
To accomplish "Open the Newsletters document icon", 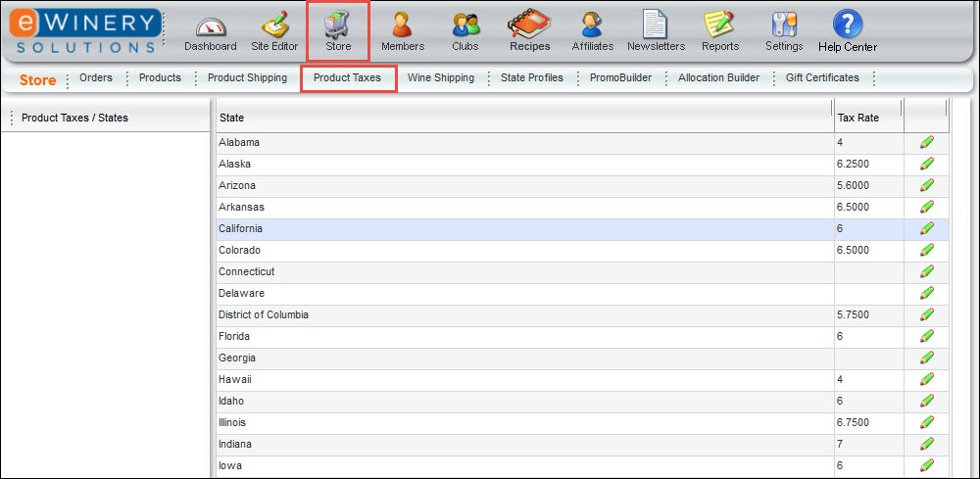I will pyautogui.click(x=656, y=26).
